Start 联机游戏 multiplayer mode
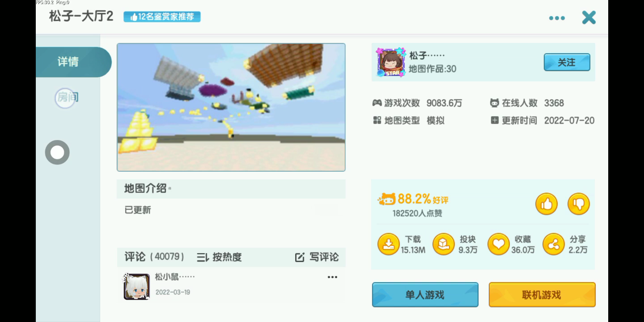The height and width of the screenshot is (322, 644). pos(542,295)
